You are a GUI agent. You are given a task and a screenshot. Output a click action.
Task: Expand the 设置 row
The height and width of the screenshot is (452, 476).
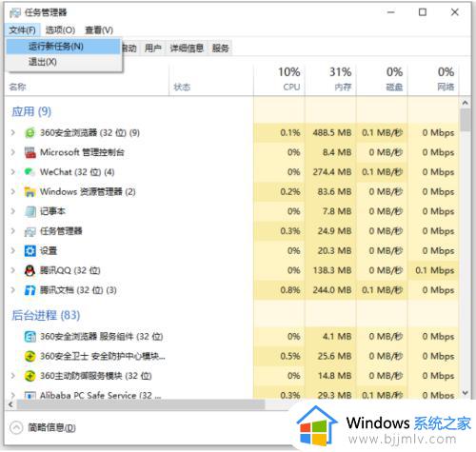[x=12, y=251]
